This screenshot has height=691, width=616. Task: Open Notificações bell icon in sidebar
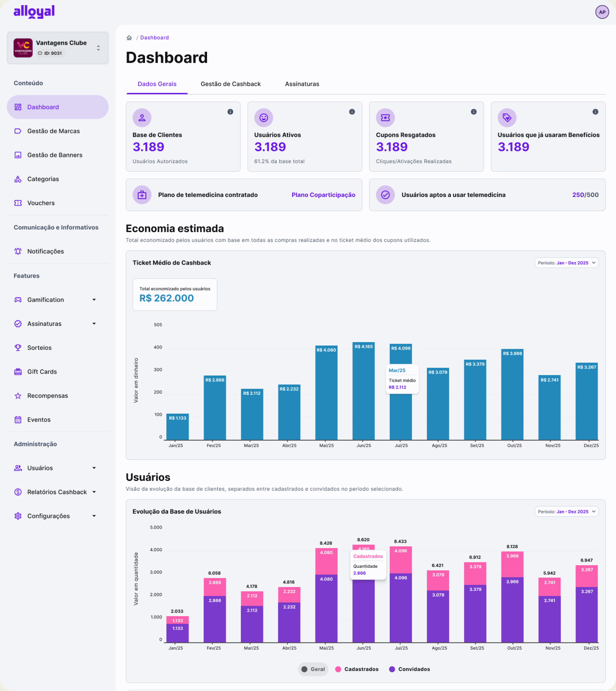pos(18,251)
